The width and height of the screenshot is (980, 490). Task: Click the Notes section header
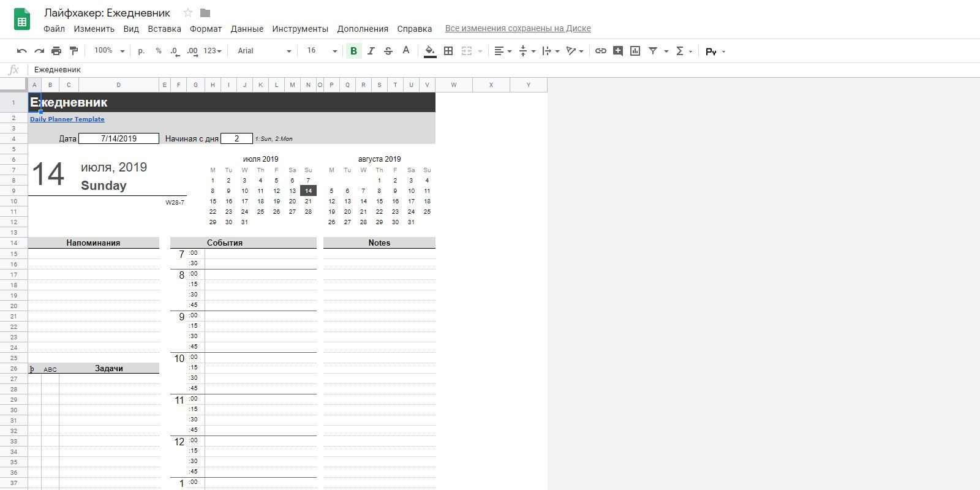click(x=379, y=243)
